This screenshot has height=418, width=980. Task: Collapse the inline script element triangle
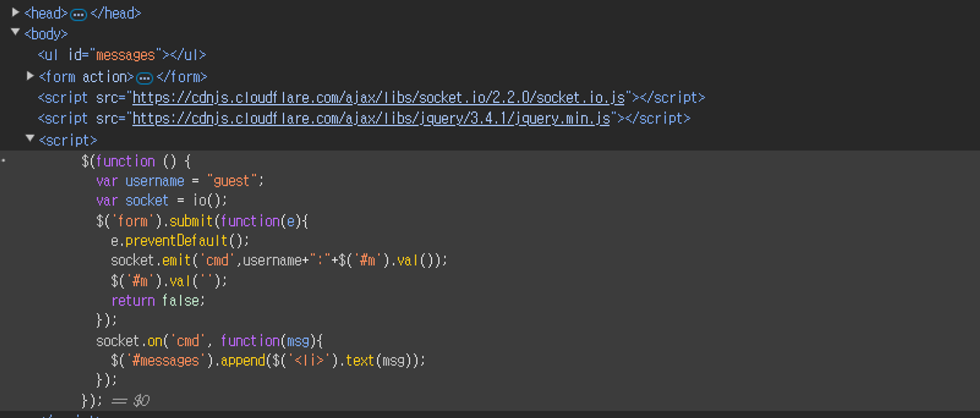point(30,139)
